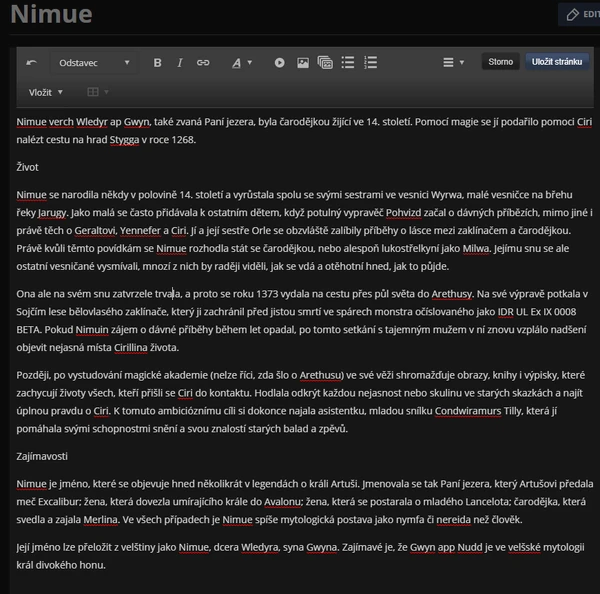Click the word Pohvizd in the paragraph

click(x=403, y=213)
